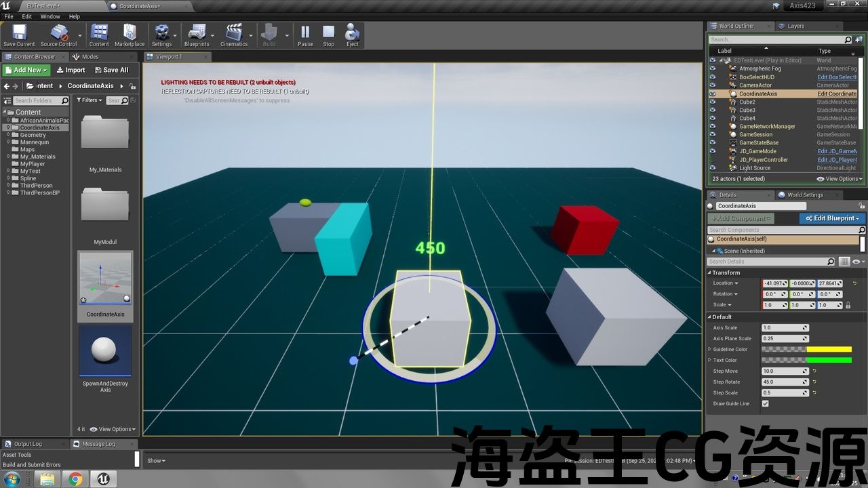
Task: Open Settings in the main toolbar
Action: [161, 35]
